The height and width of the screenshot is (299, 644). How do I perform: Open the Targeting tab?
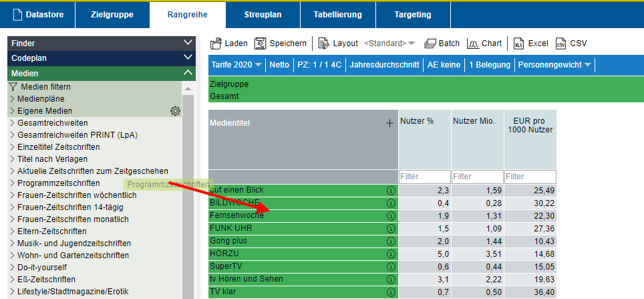tap(413, 14)
